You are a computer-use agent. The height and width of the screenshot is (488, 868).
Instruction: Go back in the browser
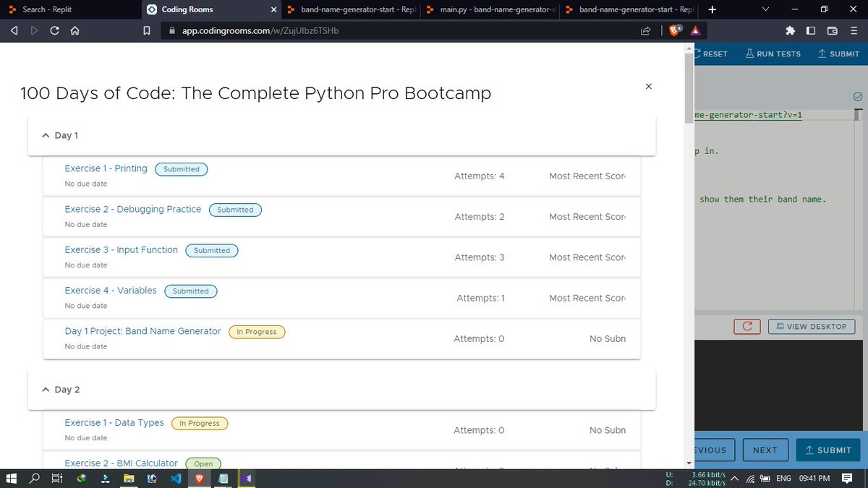[x=14, y=31]
